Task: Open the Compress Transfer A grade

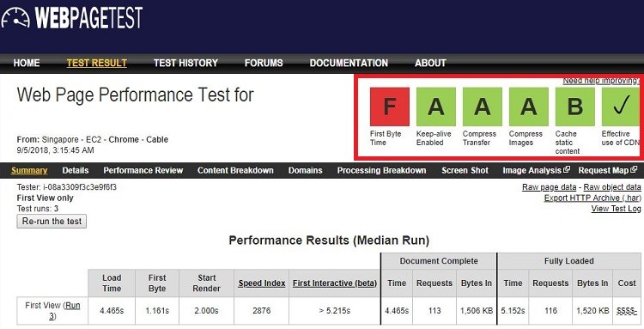Action: click(483, 107)
